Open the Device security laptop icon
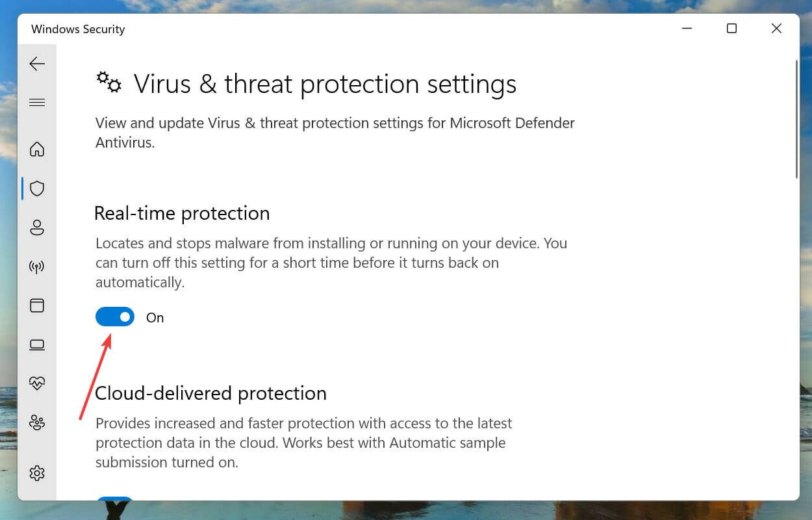 (x=37, y=344)
